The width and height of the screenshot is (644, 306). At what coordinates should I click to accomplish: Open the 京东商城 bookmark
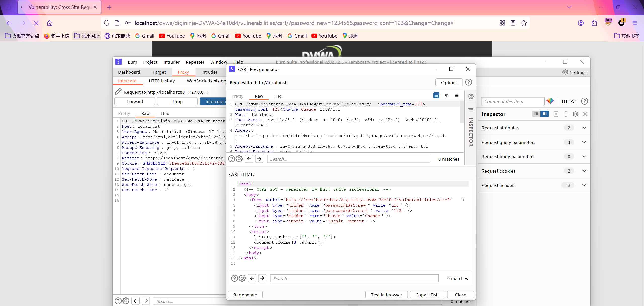pos(117,36)
